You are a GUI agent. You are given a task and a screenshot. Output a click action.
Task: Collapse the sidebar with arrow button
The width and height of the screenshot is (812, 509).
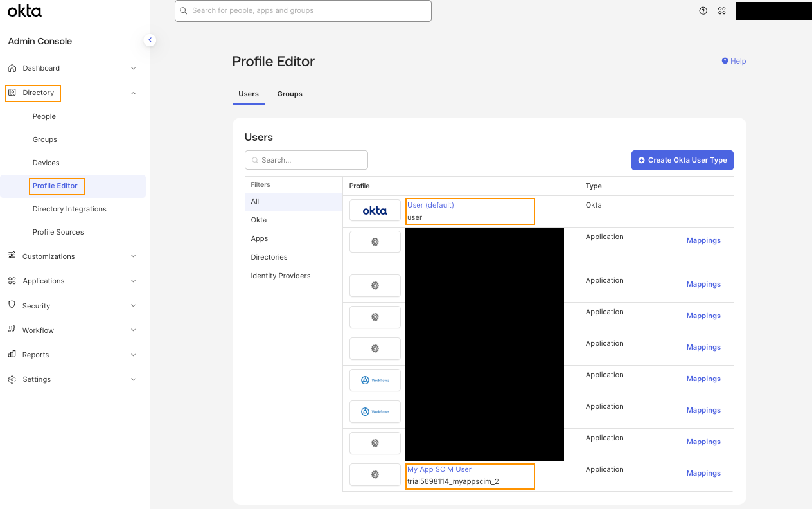point(150,40)
